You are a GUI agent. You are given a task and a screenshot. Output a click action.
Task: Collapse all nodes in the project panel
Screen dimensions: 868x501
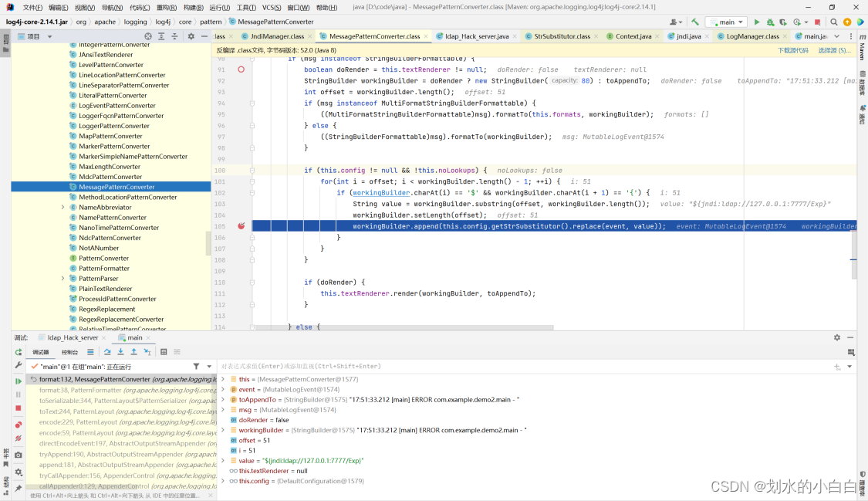point(174,36)
